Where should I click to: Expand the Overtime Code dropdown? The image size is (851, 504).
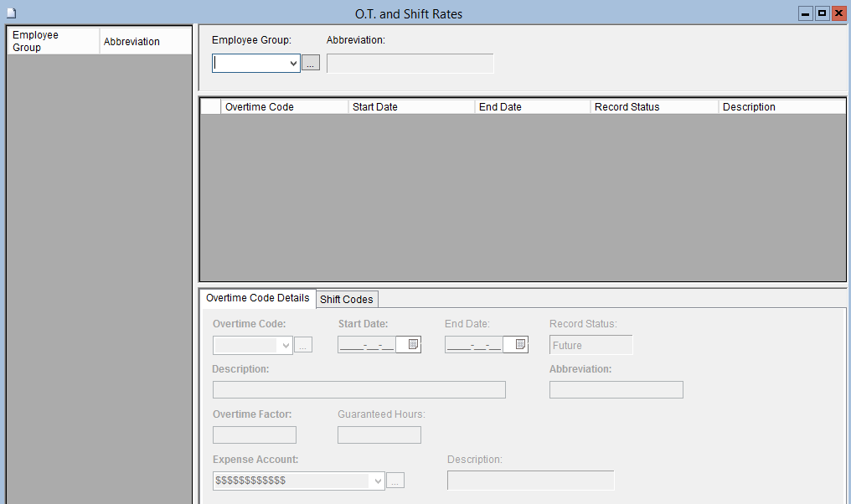point(286,345)
